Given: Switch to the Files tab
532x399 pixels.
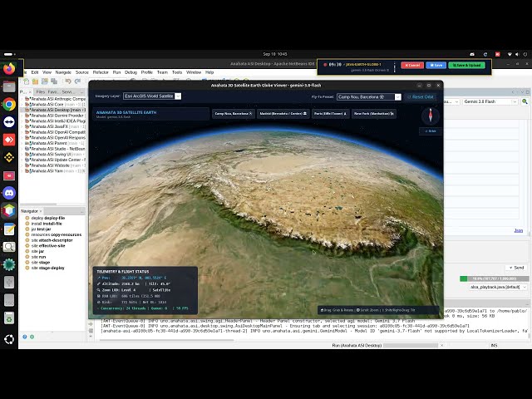Looking at the screenshot, I should click(x=41, y=92).
